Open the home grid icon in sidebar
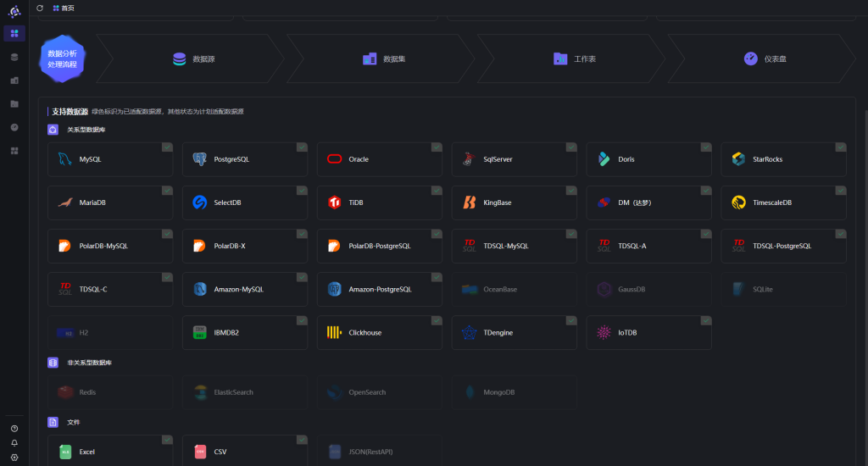Viewport: 868px width, 466px height. pos(14,34)
